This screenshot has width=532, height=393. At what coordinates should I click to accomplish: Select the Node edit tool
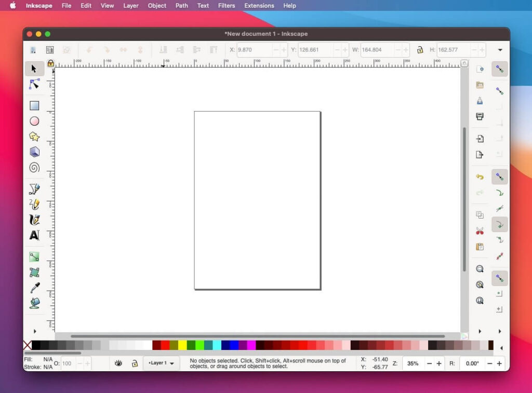[x=34, y=85]
